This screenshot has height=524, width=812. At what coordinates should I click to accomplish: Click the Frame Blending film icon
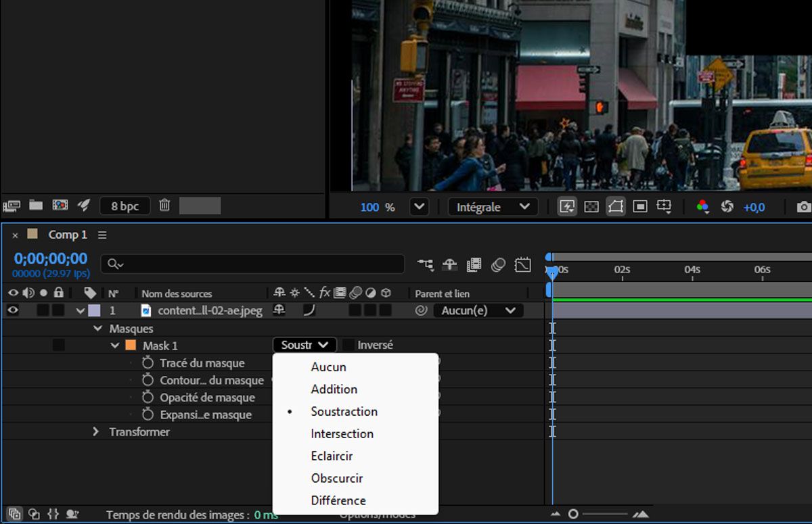[x=474, y=264]
